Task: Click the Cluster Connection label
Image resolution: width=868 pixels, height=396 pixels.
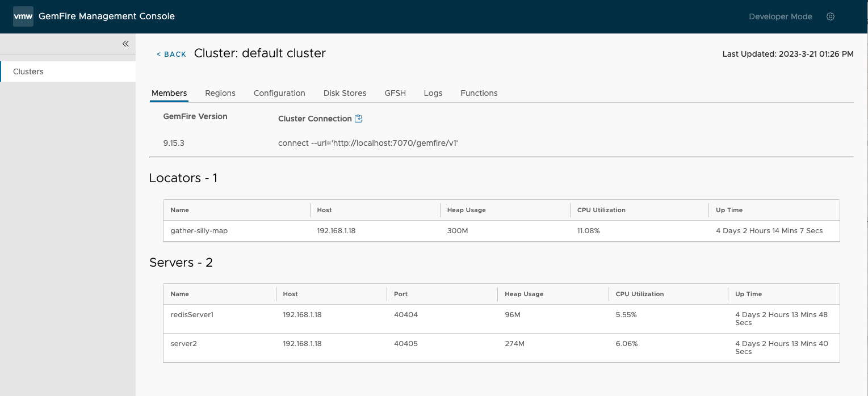Action: point(315,119)
